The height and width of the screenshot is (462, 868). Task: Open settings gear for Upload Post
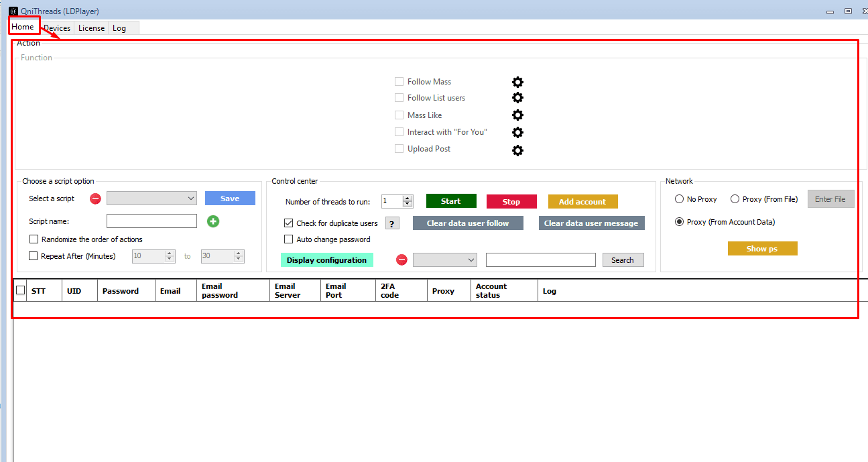(x=517, y=150)
